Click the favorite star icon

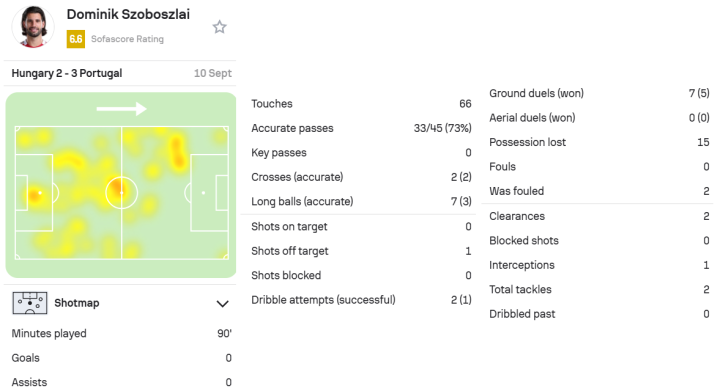point(219,27)
